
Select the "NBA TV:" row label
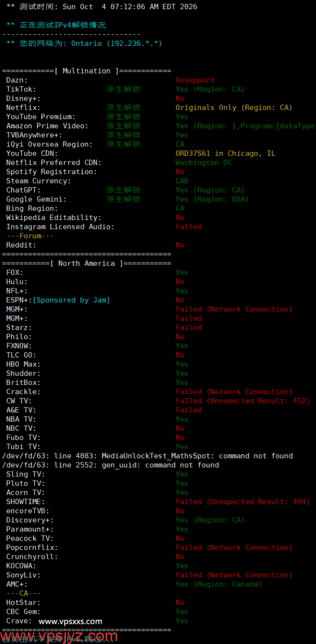coord(21,419)
